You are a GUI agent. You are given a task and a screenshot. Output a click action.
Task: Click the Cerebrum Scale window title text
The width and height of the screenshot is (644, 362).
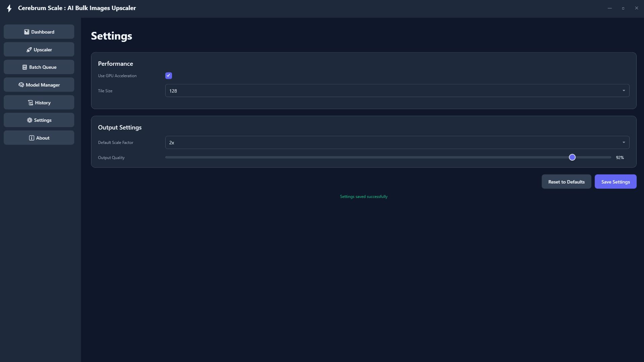77,8
